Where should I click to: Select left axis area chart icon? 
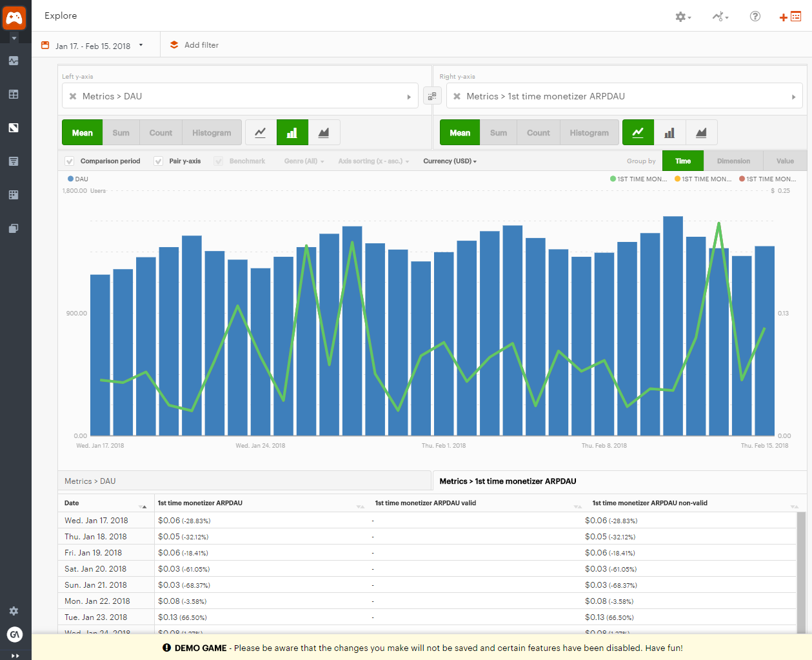tap(324, 132)
